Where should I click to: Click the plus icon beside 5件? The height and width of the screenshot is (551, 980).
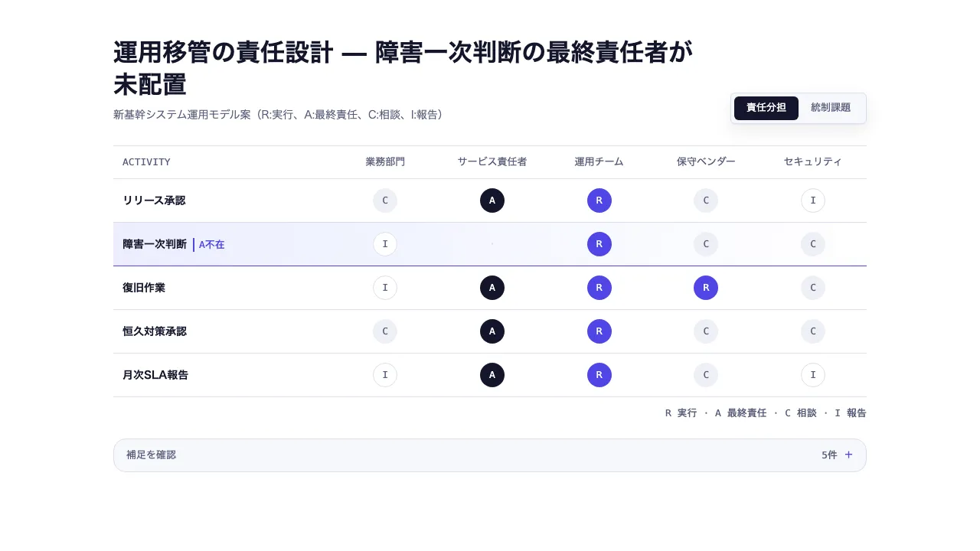(x=848, y=455)
